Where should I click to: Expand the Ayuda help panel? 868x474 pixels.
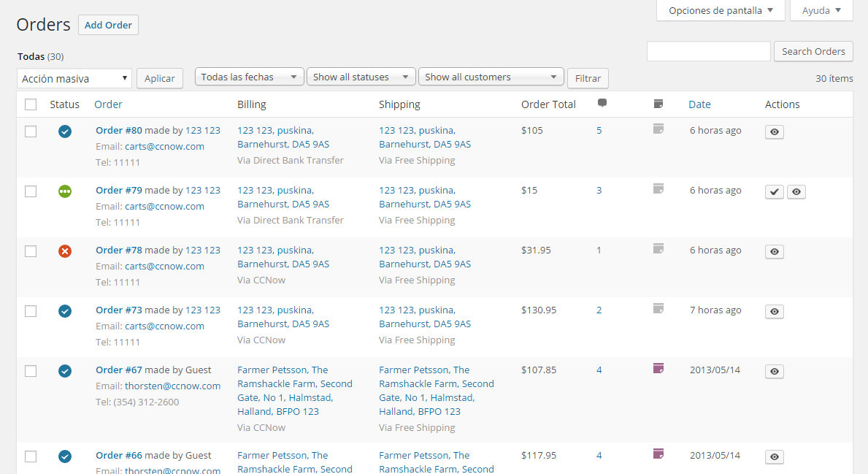pyautogui.click(x=821, y=10)
